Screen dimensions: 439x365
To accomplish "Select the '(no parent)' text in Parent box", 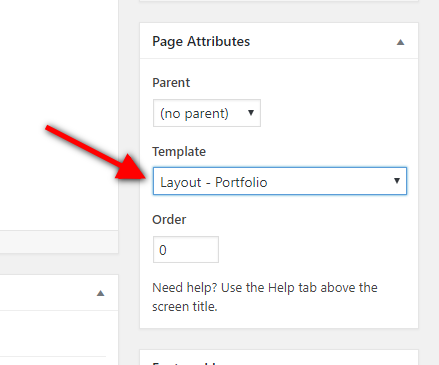I will pos(194,114).
